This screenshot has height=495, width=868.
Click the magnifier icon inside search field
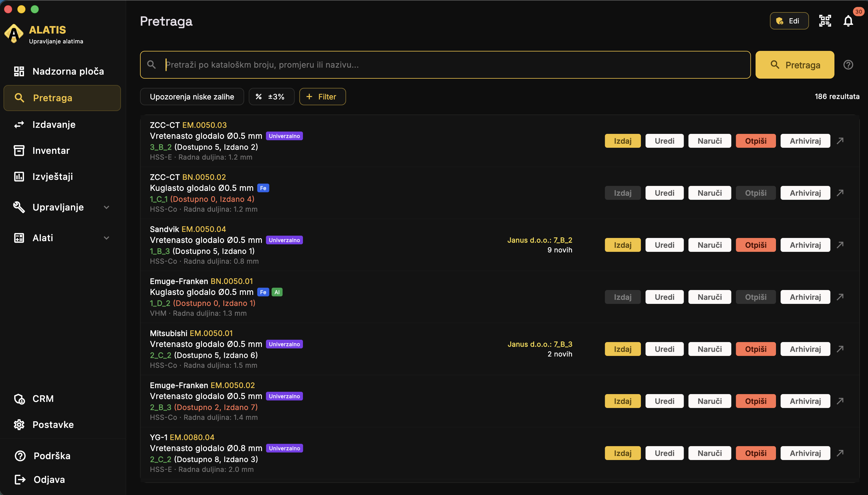[x=151, y=64]
